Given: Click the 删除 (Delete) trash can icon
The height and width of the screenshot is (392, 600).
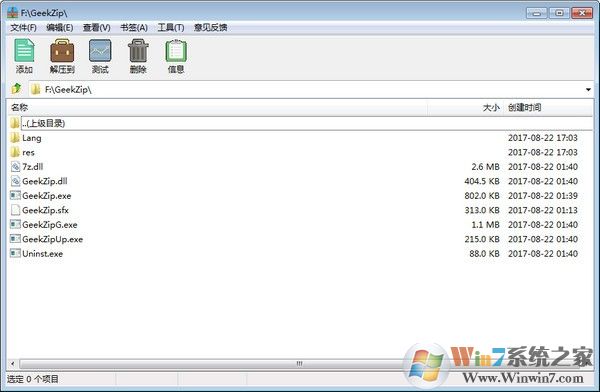Looking at the screenshot, I should click(138, 51).
